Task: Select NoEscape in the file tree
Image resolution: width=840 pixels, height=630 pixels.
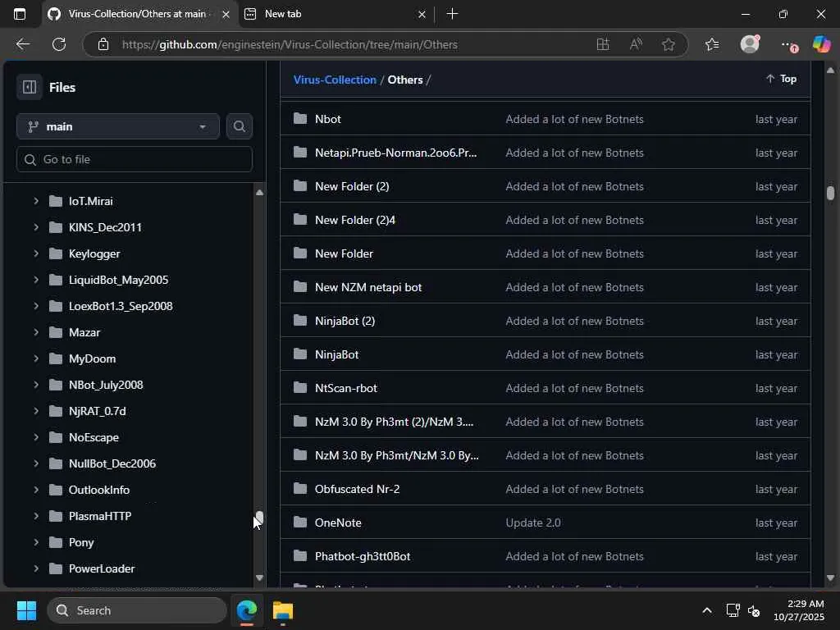Action: click(x=94, y=437)
